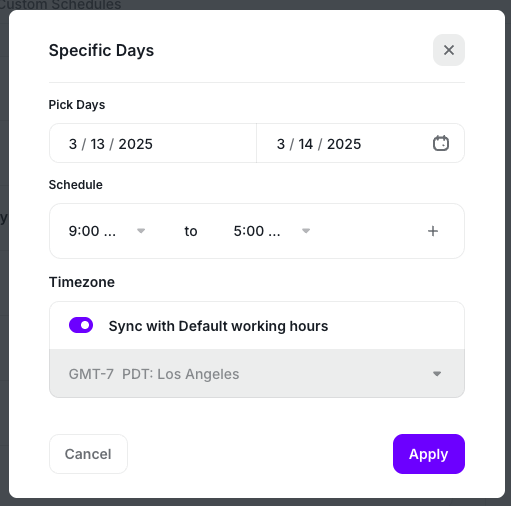Toggle Sync with Default working hours

tap(81, 325)
